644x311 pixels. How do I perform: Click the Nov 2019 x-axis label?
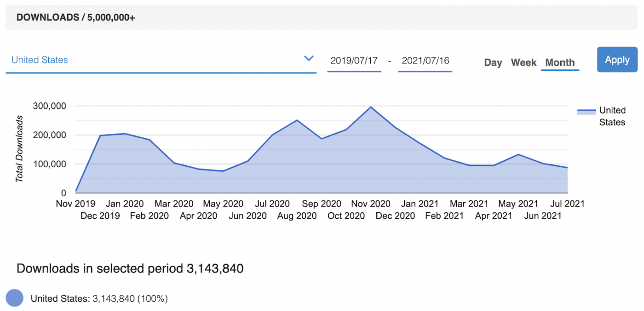pos(75,204)
